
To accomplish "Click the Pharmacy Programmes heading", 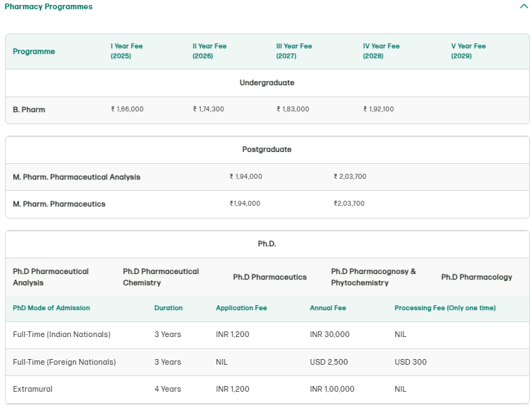I will pos(48,6).
